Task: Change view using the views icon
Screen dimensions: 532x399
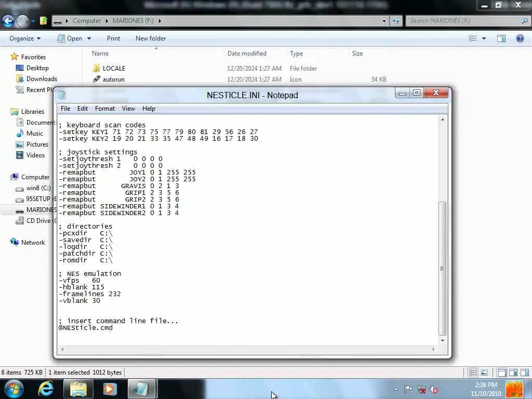Action: point(473,38)
